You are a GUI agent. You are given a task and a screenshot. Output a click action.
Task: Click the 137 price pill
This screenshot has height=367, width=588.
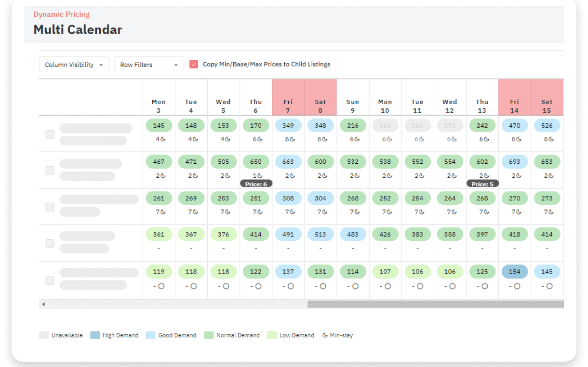click(x=288, y=272)
